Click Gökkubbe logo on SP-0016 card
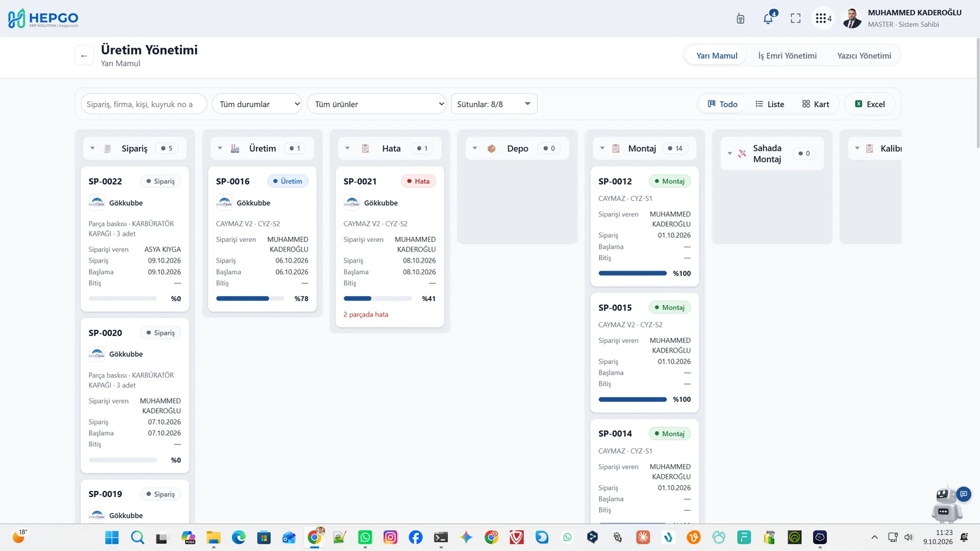Screen dimensions: 980x551 (225, 203)
